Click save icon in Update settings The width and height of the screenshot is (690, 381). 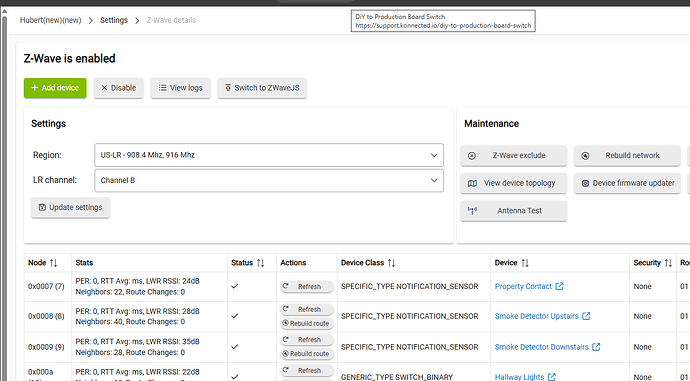(42, 207)
